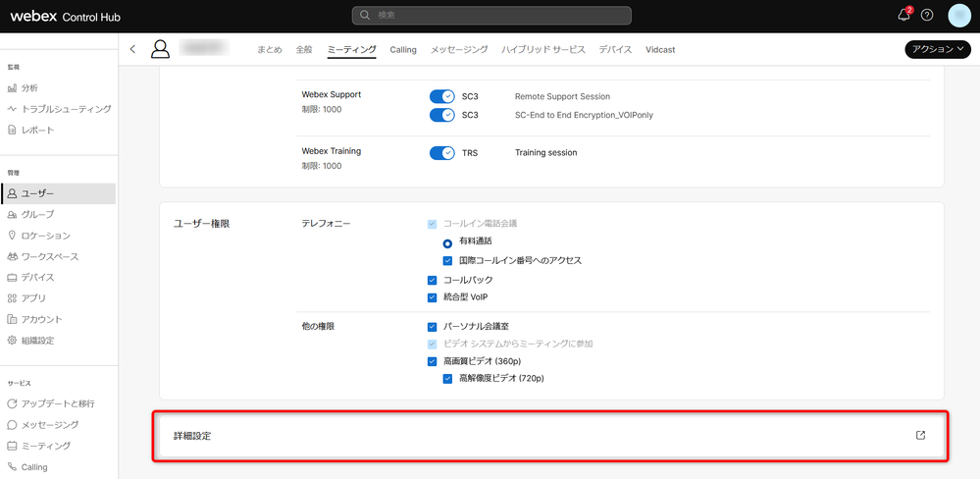Switch to the Calling tab
This screenshot has height=479, width=980.
[x=403, y=49]
